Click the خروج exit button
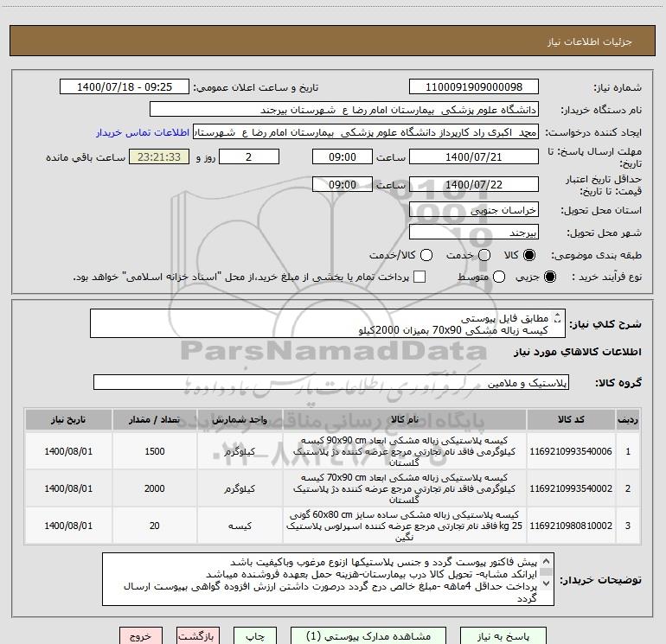The height and width of the screenshot is (644, 666). tap(141, 636)
